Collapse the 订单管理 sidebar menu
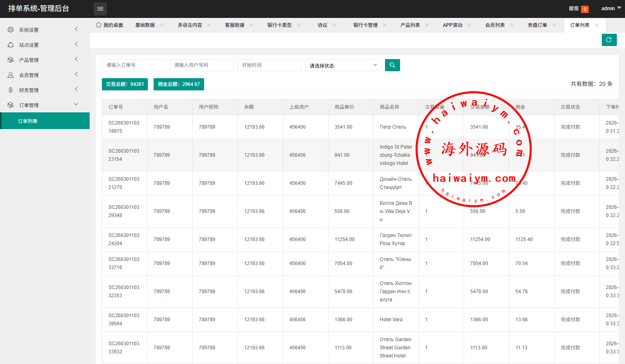 click(45, 105)
